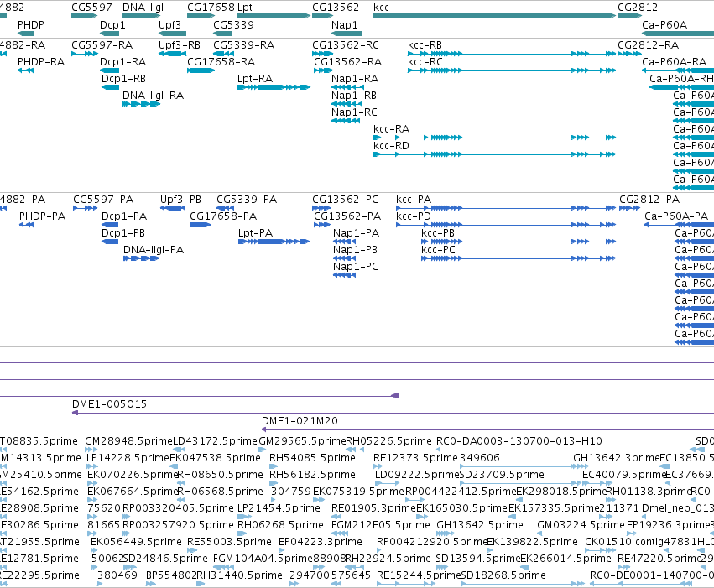Click the CG17658-PA protein
This screenshot has width=714, height=588.
click(201, 225)
